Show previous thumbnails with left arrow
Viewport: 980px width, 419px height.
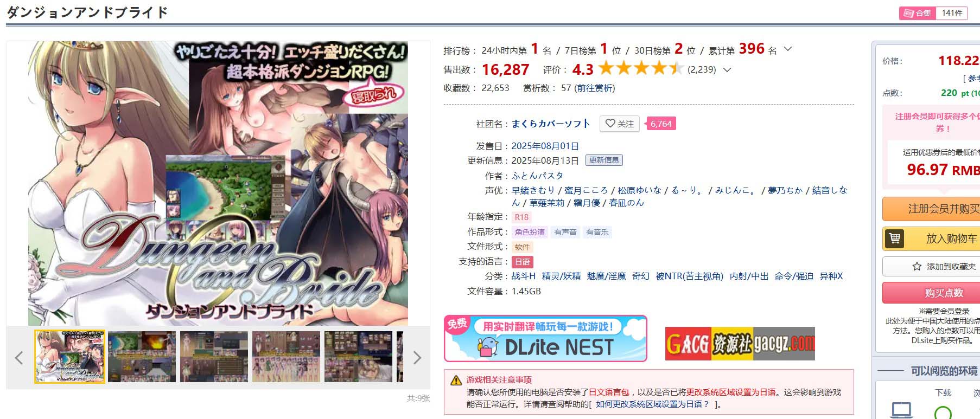(x=19, y=358)
